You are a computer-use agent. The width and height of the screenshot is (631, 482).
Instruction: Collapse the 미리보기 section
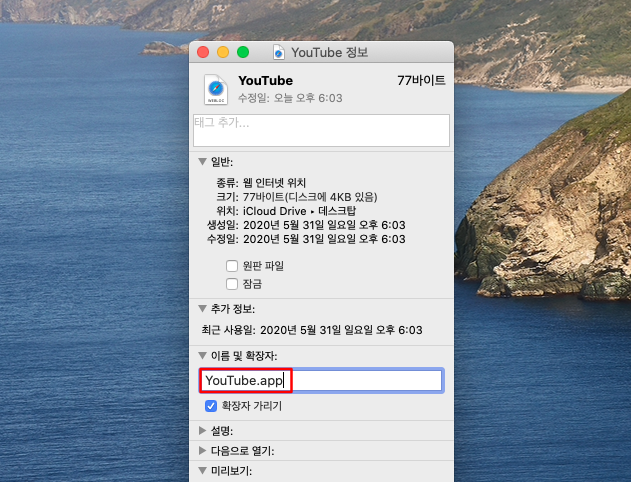coord(202,470)
